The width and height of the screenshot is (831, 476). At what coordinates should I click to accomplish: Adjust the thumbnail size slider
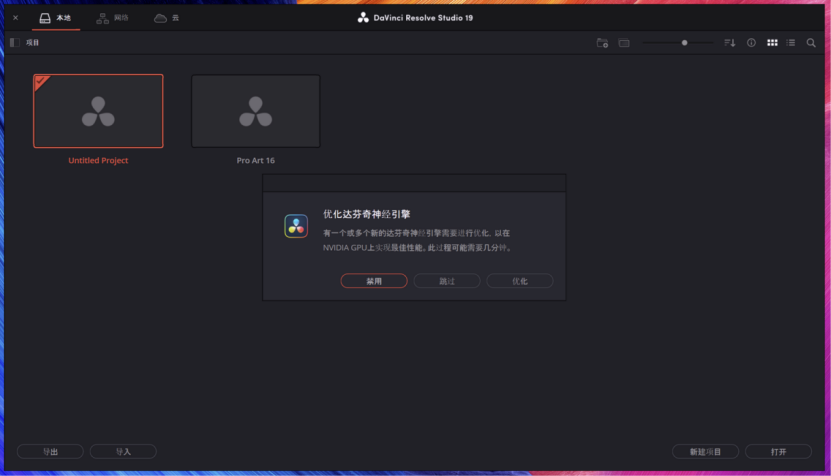(x=684, y=42)
